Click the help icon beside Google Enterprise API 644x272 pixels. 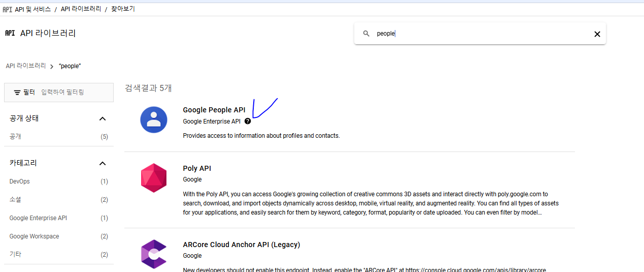pos(247,122)
